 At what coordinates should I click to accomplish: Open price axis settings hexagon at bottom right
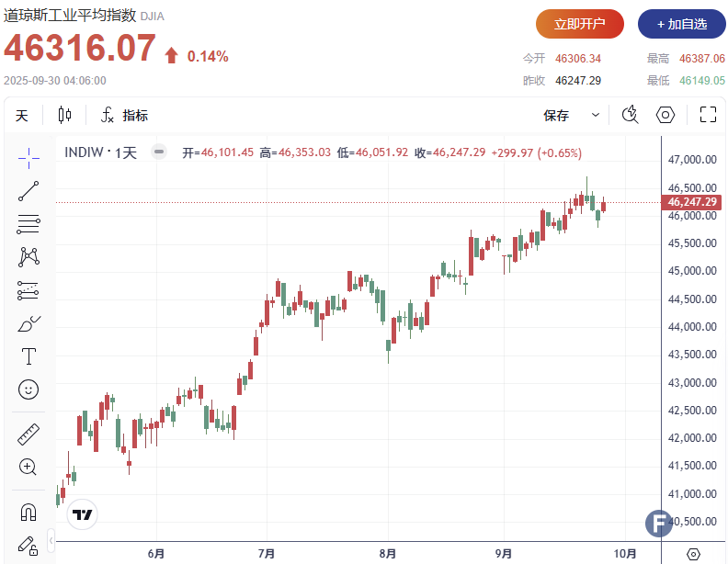[x=693, y=554]
